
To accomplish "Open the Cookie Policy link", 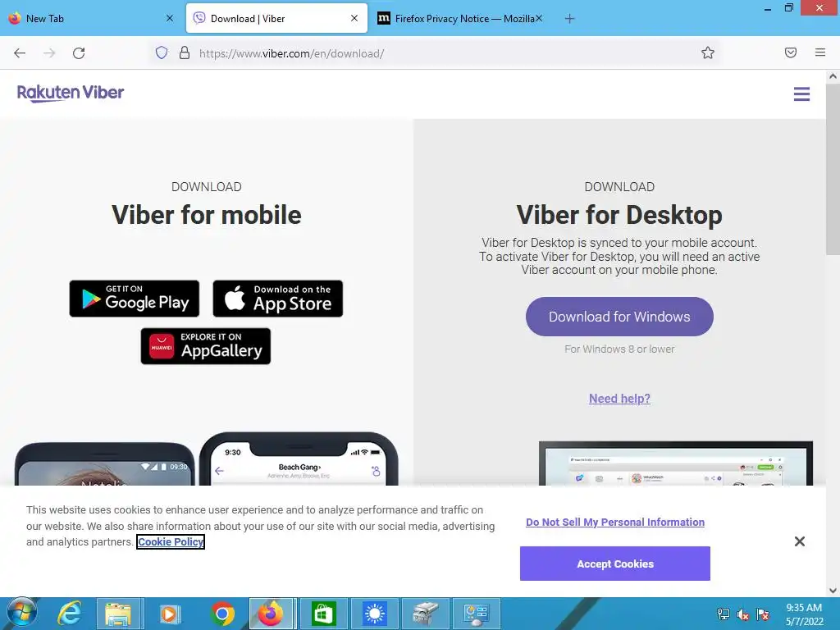I will click(171, 542).
